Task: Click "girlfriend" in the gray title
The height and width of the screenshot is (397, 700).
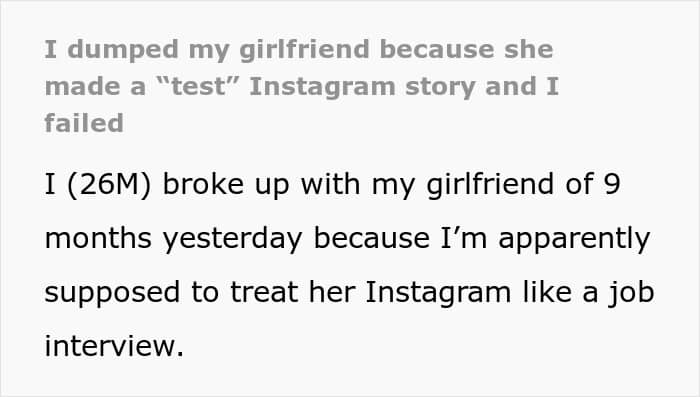Action: pos(304,50)
